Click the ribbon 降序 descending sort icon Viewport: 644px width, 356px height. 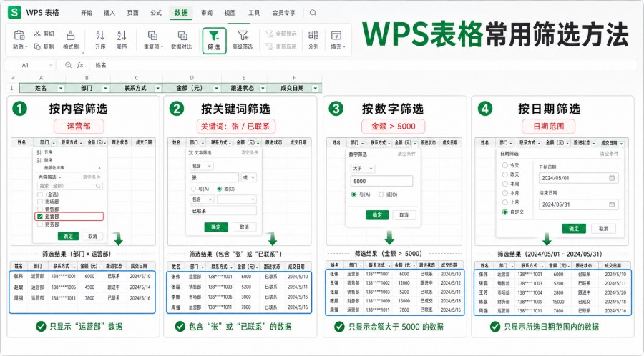coord(122,35)
